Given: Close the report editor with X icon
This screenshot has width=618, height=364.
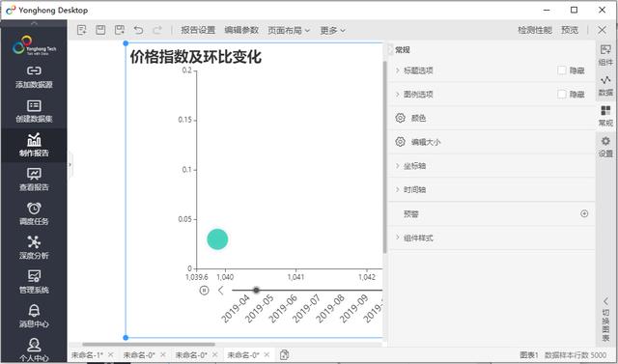Looking at the screenshot, I should (602, 30).
